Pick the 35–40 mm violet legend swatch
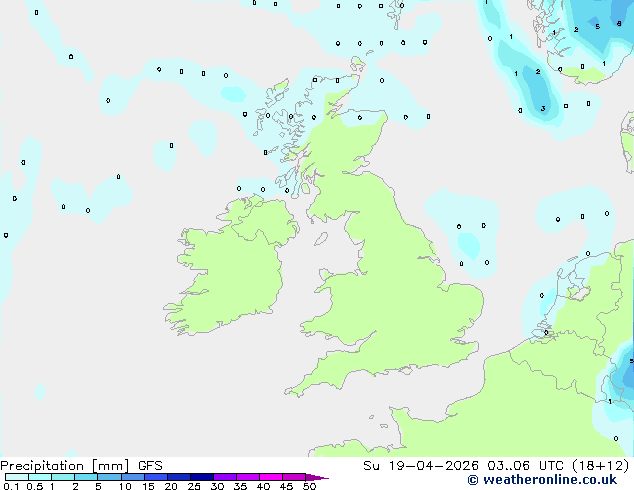 pos(248,477)
